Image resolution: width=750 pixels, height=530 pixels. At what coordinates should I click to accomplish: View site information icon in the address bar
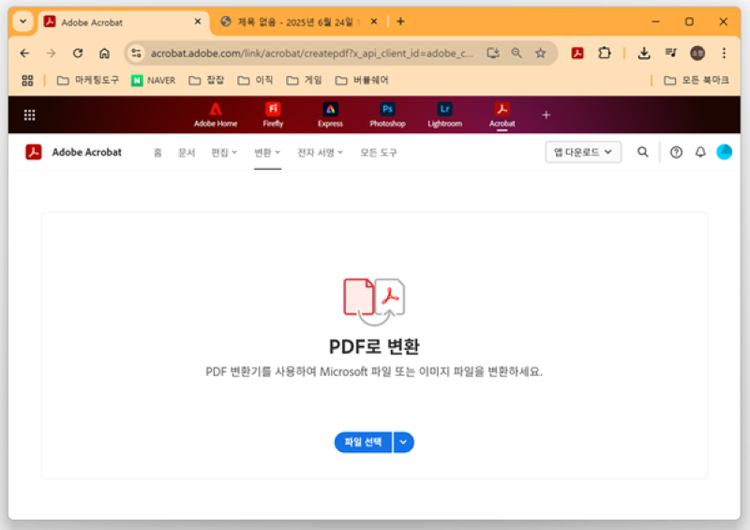(136, 53)
